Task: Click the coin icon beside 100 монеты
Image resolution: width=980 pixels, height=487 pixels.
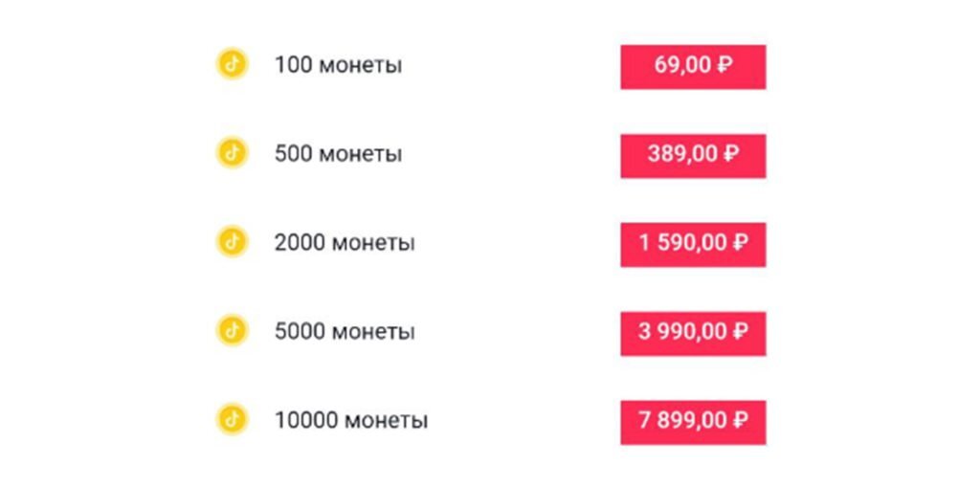Action: click(232, 64)
